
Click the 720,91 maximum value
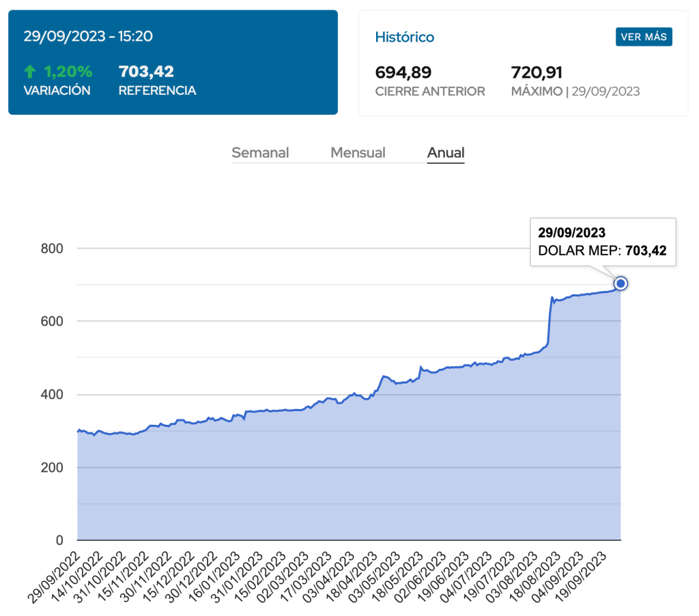pyautogui.click(x=537, y=72)
